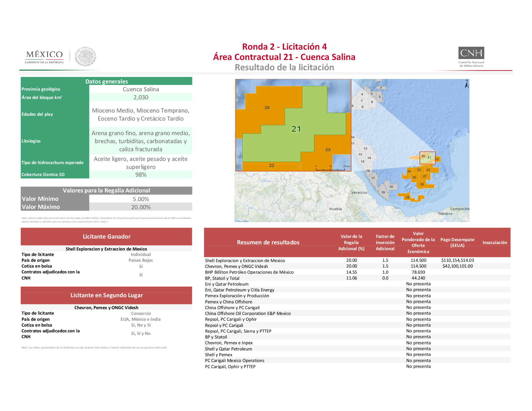The height and width of the screenshot is (411, 532).
Task: Click second place 'Chevron, Pemex y ONGC Videsh'
Action: point(106,308)
